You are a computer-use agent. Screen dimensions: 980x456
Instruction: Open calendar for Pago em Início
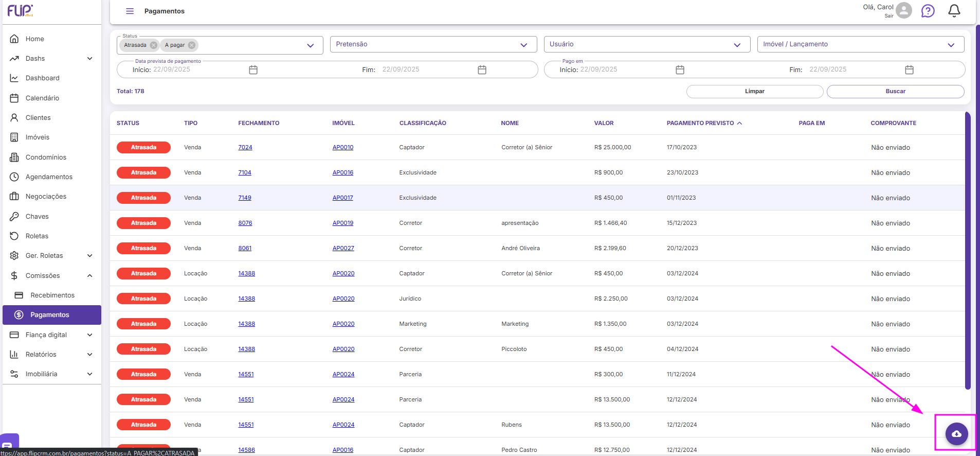(x=680, y=69)
